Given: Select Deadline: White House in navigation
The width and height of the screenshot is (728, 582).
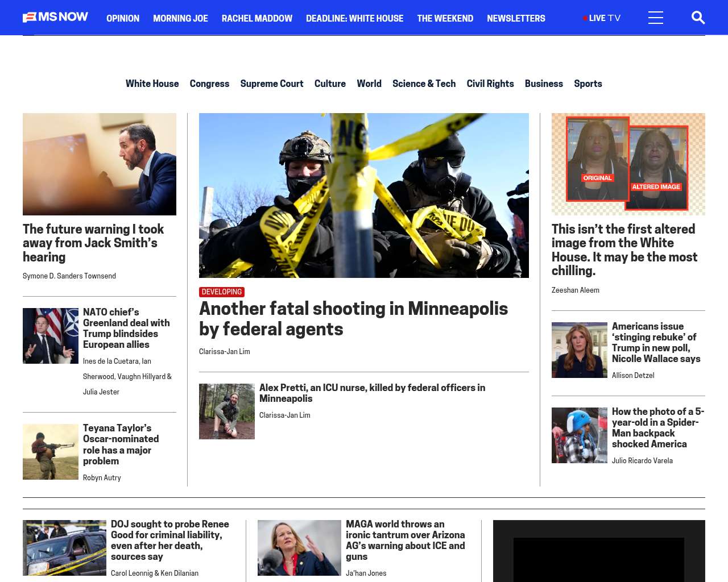Looking at the screenshot, I should pyautogui.click(x=354, y=18).
